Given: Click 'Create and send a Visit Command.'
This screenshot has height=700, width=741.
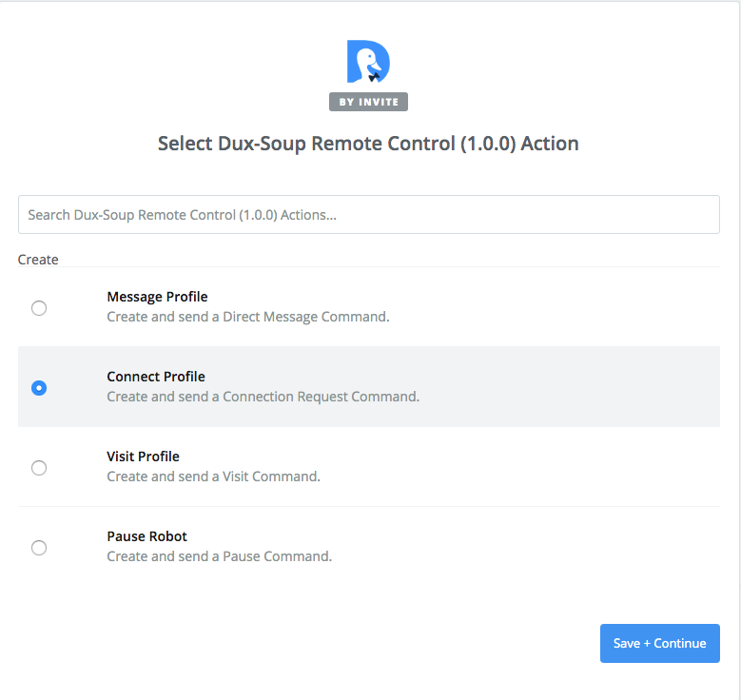Looking at the screenshot, I should click(214, 476).
